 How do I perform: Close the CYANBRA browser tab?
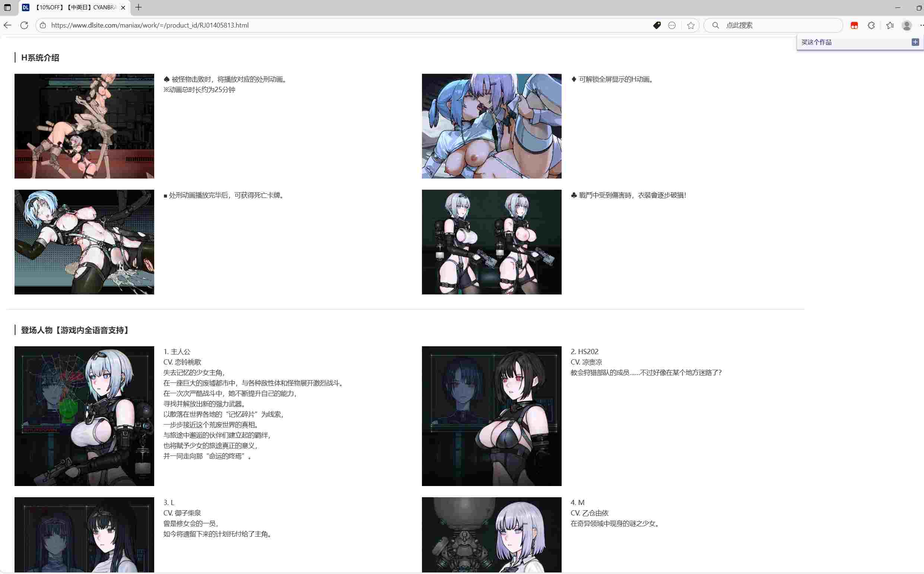pos(123,7)
